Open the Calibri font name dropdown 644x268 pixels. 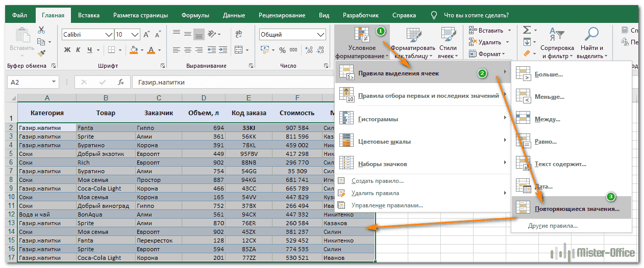tap(108, 35)
